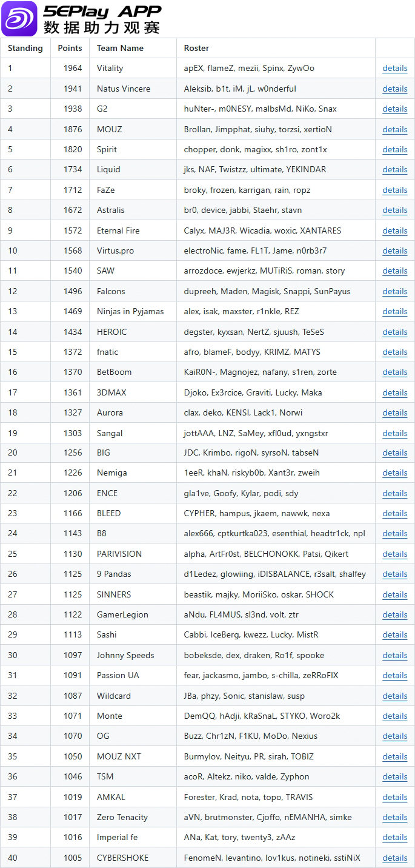This screenshot has height=868, width=415.
Task: Select details link for Zero Tenacity
Action: click(395, 817)
